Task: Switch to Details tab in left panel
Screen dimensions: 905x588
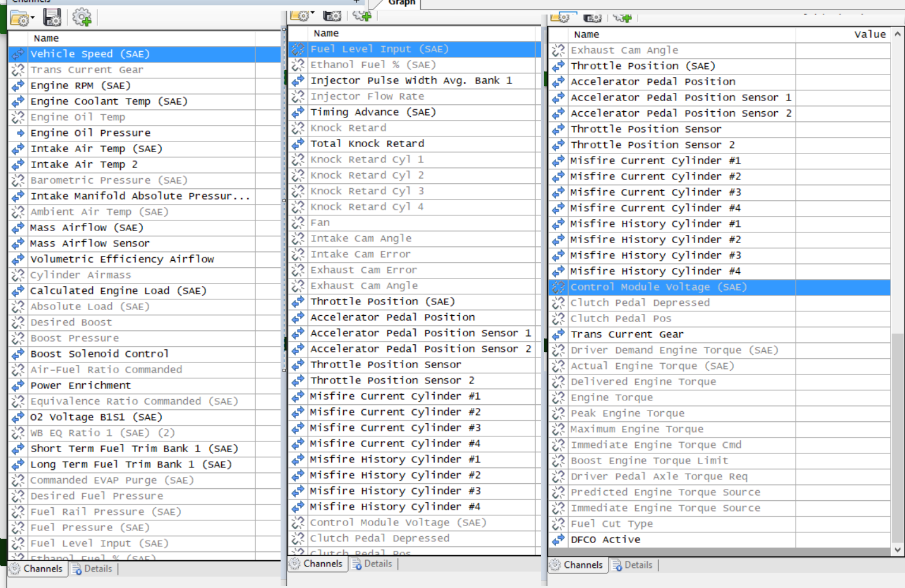Action: 92,569
